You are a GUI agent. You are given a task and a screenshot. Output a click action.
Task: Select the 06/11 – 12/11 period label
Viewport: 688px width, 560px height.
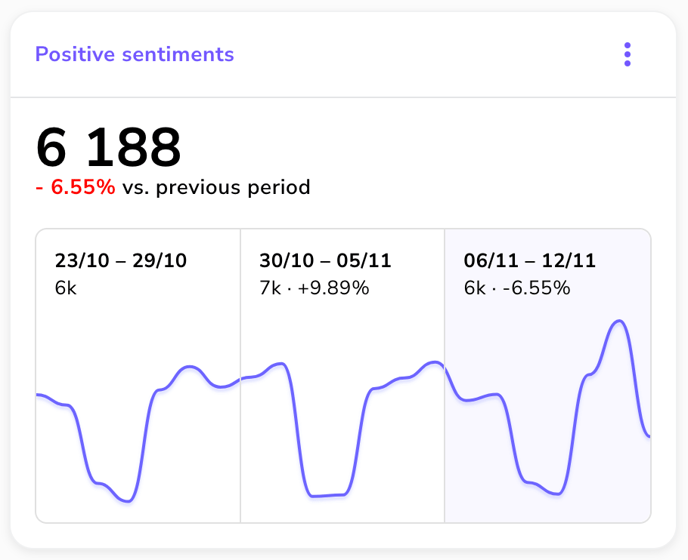(530, 261)
